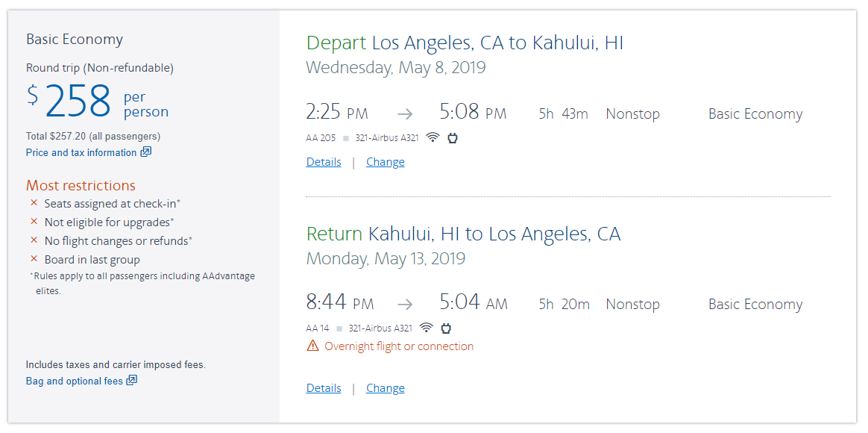
Task: Change the departing flight to Kahului
Action: click(386, 162)
